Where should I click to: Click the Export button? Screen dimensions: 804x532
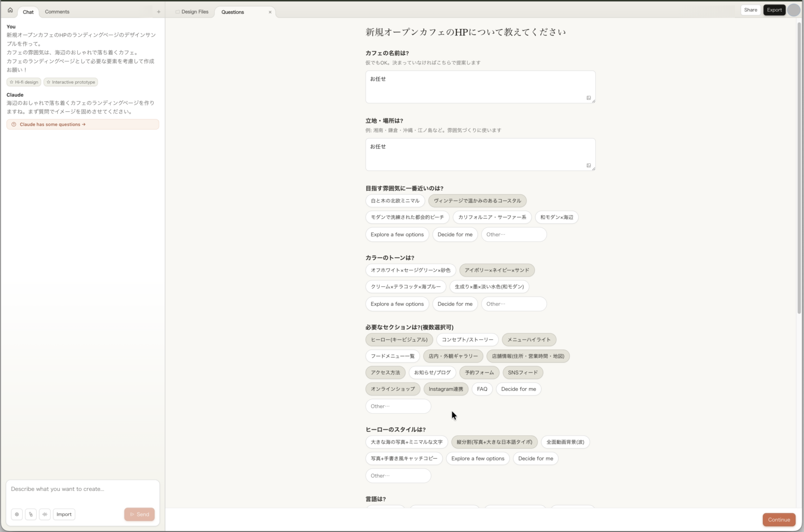click(774, 10)
